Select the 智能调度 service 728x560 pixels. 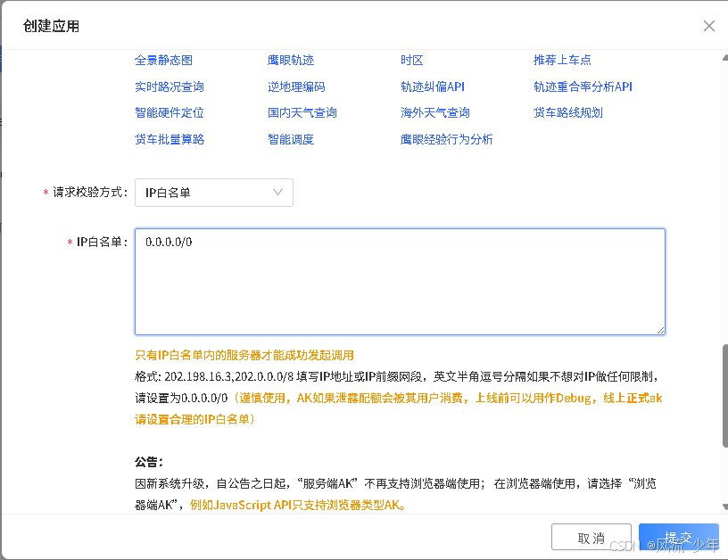(292, 140)
